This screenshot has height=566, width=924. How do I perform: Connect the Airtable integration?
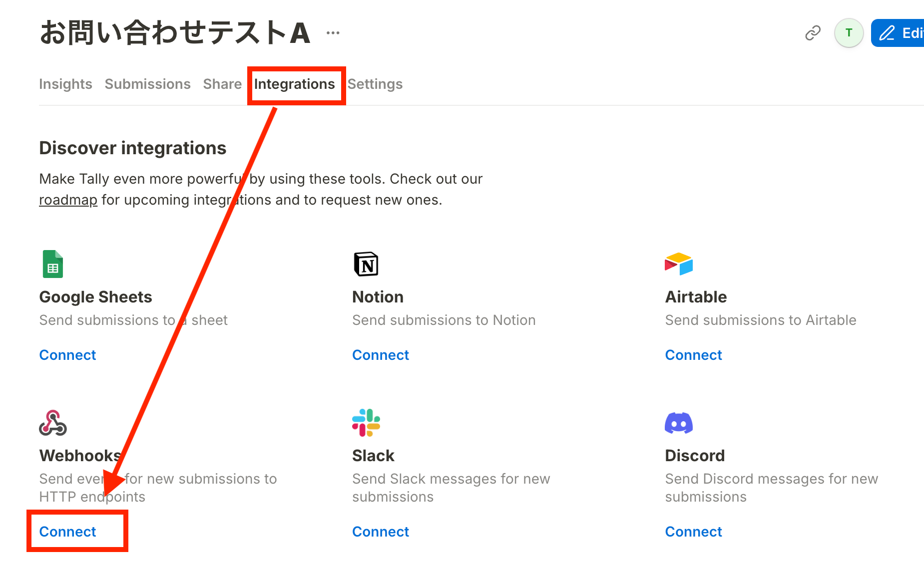pos(693,355)
